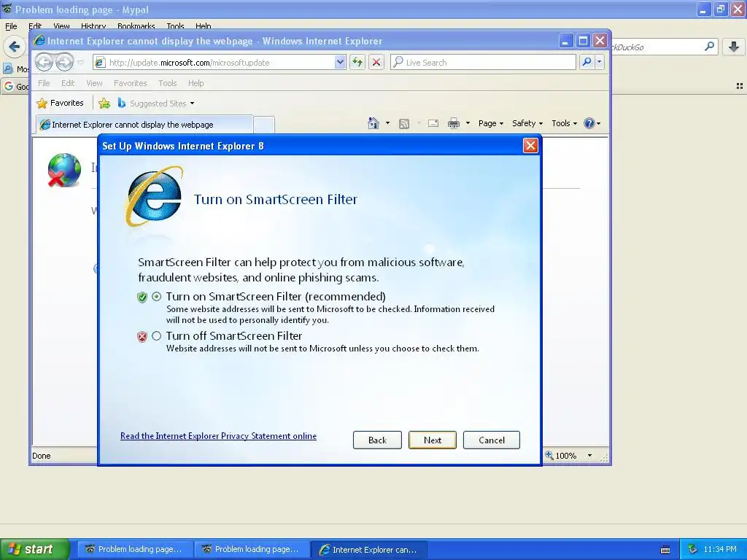Screen dimensions: 747x560
Task: Click the Read Mail icon
Action: (433, 123)
